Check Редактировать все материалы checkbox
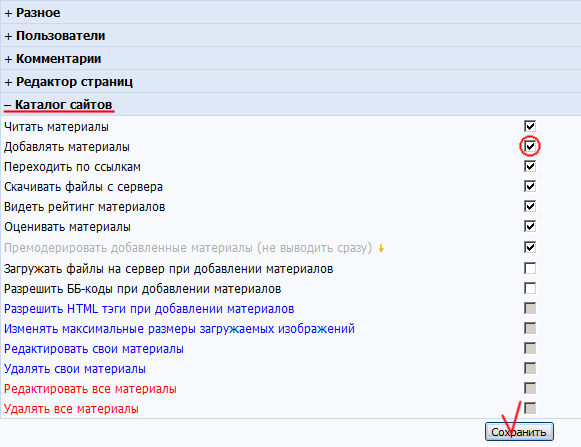Screen dimensions: 581x447 [x=530, y=388]
